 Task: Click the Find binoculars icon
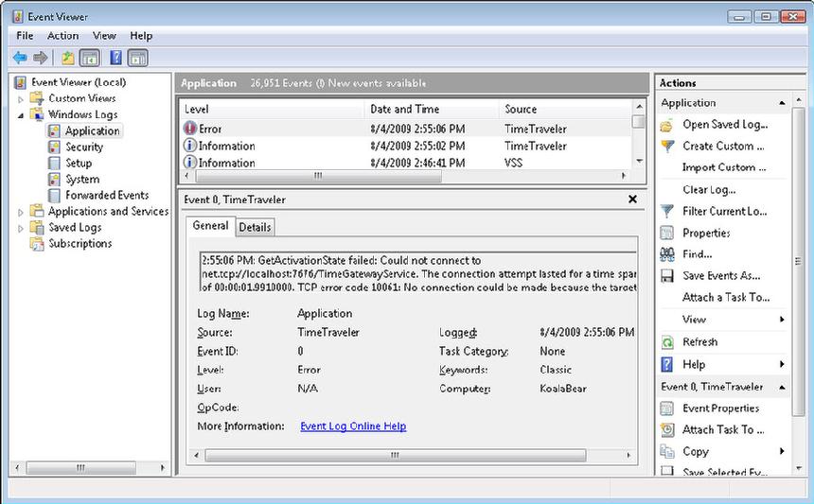coord(667,254)
